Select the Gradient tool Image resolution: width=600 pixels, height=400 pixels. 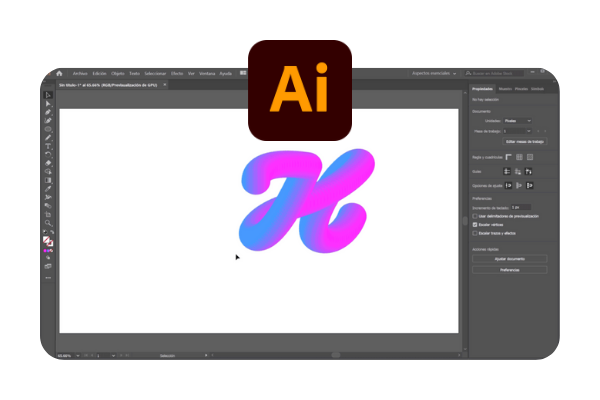(48, 180)
